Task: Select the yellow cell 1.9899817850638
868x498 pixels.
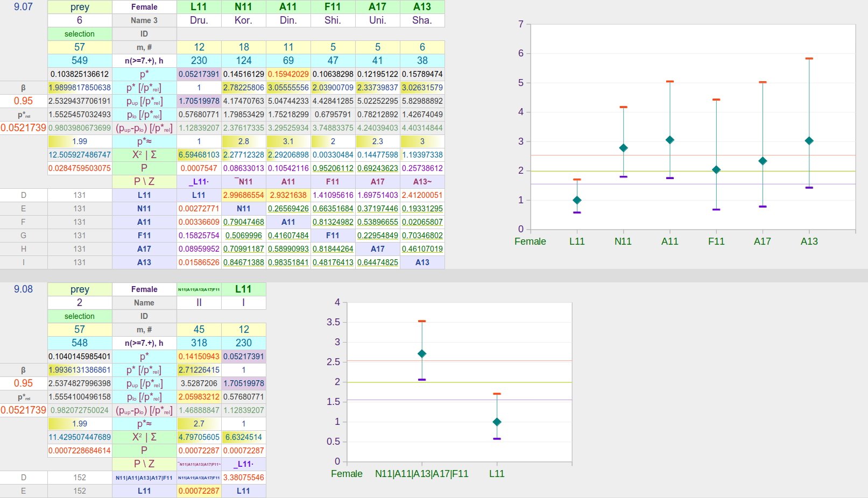Action: click(80, 88)
